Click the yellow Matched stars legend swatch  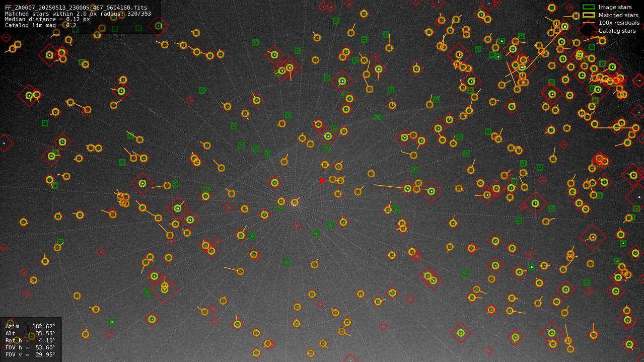click(589, 15)
